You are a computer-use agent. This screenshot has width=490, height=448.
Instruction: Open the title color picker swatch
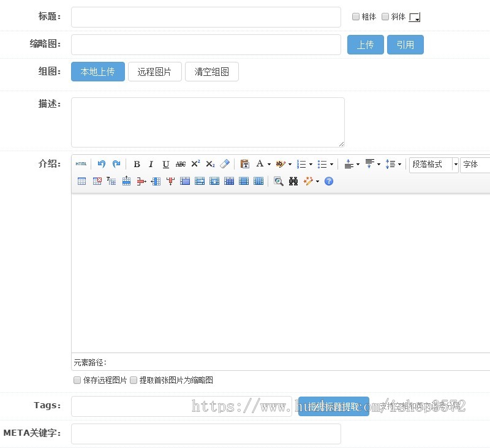point(414,17)
